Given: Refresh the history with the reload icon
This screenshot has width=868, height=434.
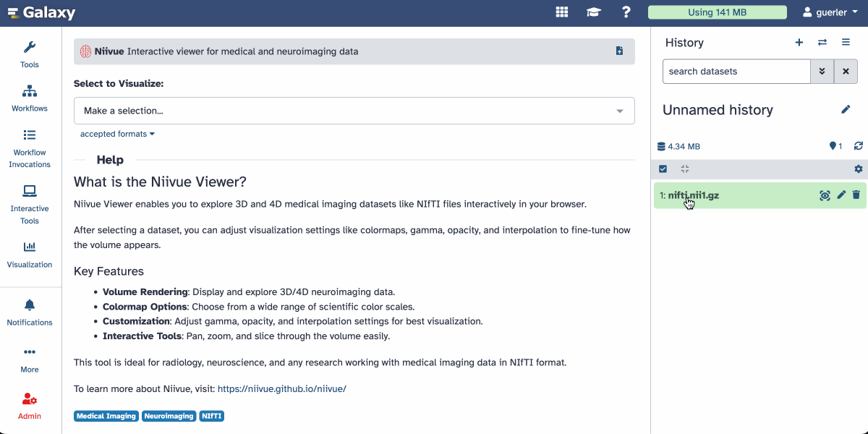Looking at the screenshot, I should [x=859, y=146].
